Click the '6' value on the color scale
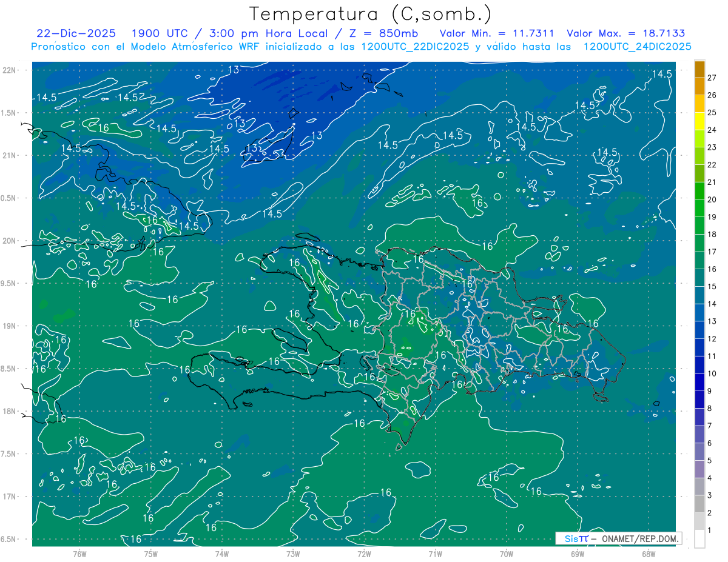 pos(710,444)
